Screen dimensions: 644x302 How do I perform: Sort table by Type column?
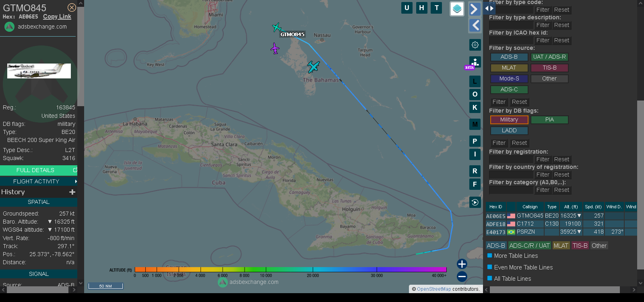[551, 207]
